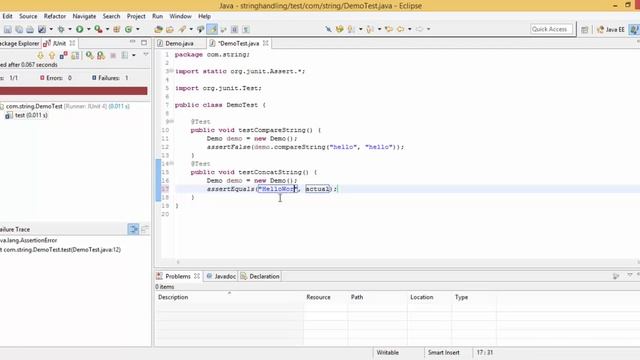
Task: Click Next Annotation icon
Action: pyautogui.click(x=351, y=29)
